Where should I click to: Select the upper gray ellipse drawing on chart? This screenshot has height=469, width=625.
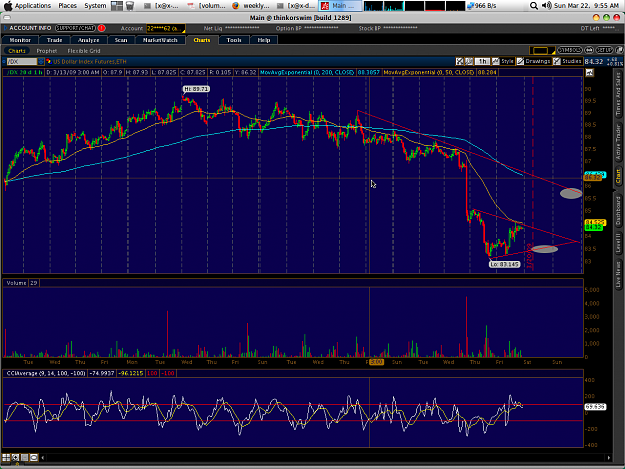[571, 193]
